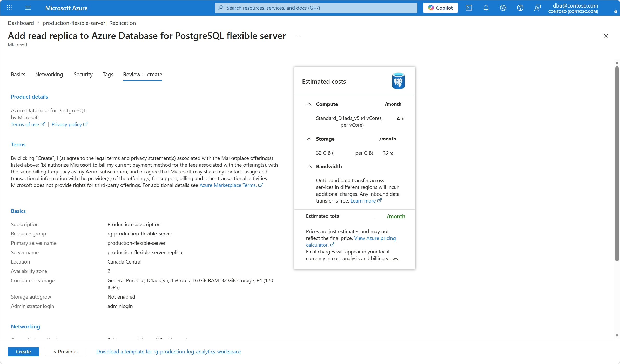Click the Create button
Image resolution: width=620 pixels, height=364 pixels.
23,352
